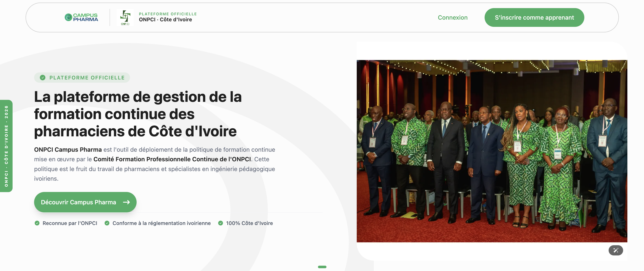Click the check icon beside Reconnue par l'ONPCI

37,223
